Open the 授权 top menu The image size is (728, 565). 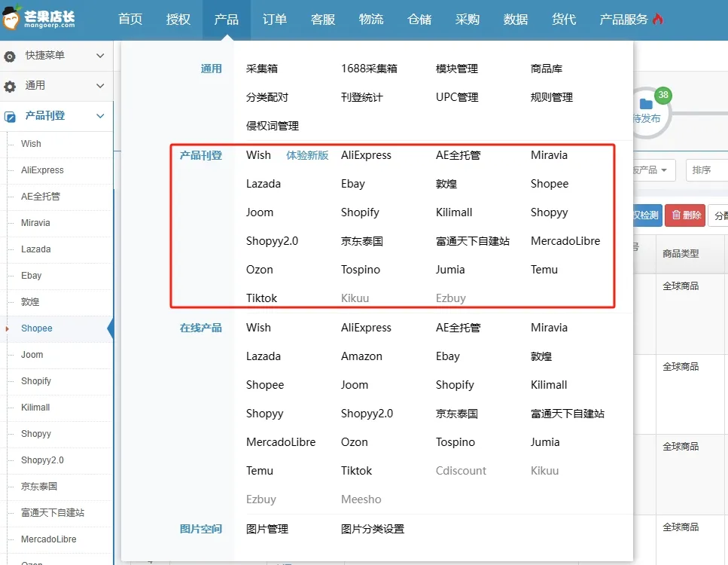(x=178, y=19)
